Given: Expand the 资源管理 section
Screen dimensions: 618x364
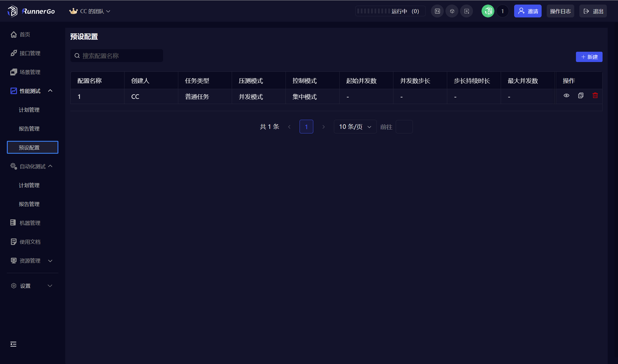Looking at the screenshot, I should pos(31,260).
